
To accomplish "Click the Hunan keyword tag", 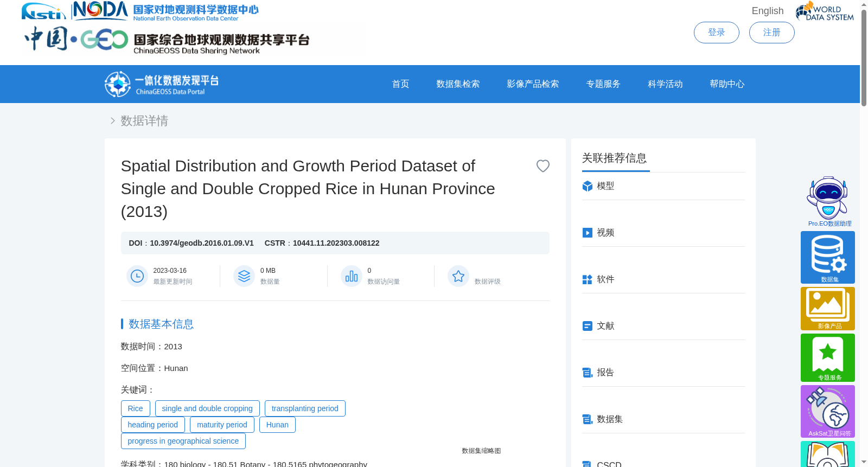I will (277, 425).
